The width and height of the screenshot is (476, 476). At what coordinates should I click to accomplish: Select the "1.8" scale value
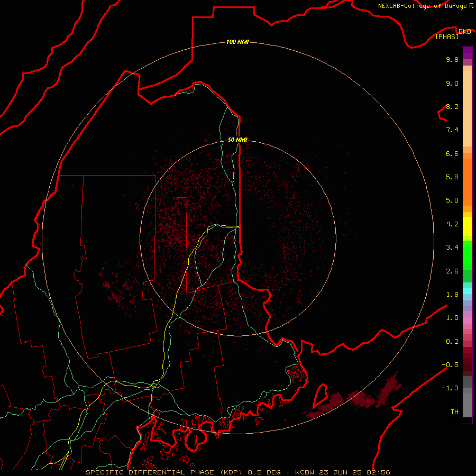452,295
